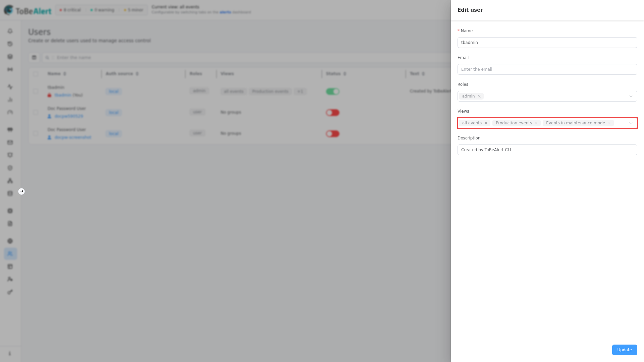The height and width of the screenshot is (362, 644).
Task: Open the mail envelope sidebar icon
Action: (x=10, y=142)
